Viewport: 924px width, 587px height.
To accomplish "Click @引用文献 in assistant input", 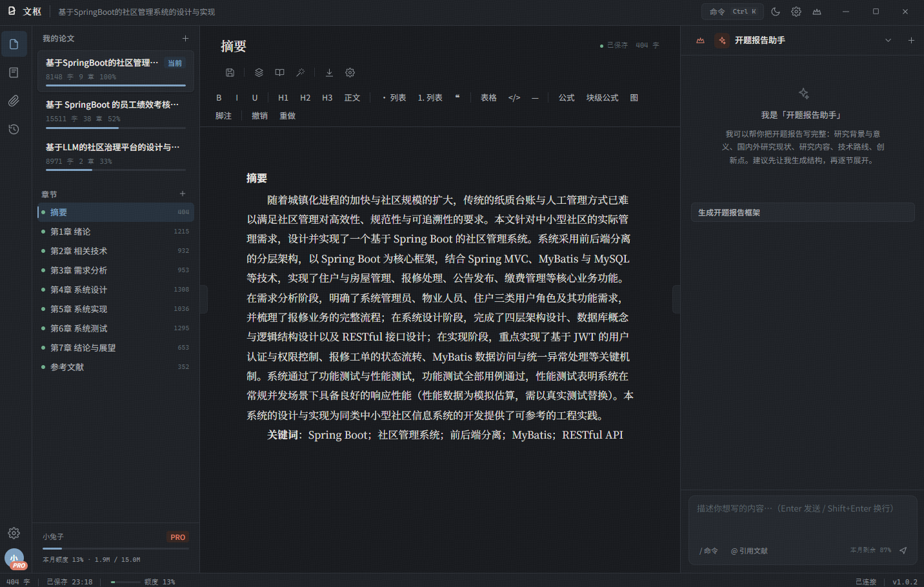I will [749, 551].
